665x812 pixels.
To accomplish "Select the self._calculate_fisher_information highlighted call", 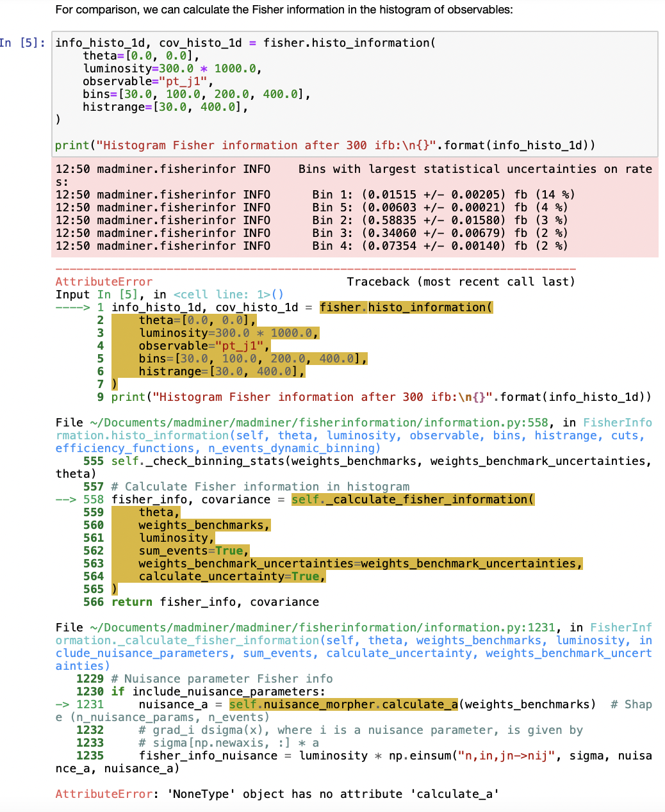I will [413, 499].
